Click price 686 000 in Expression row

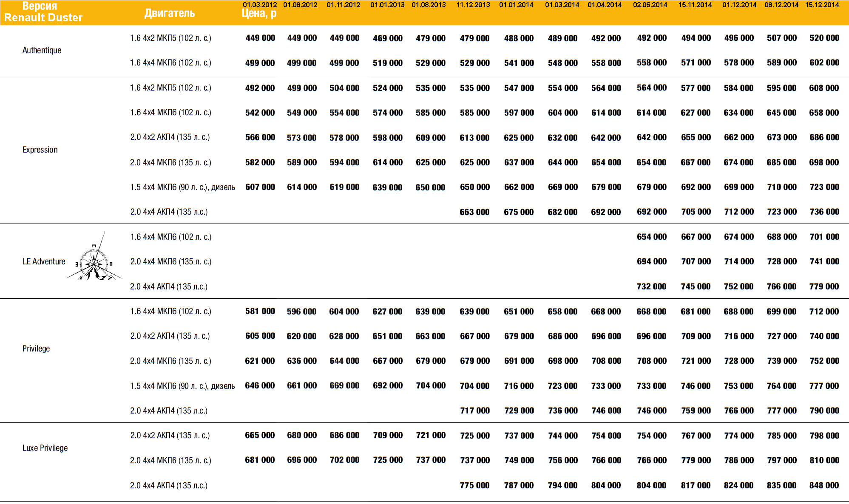pyautogui.click(x=824, y=137)
